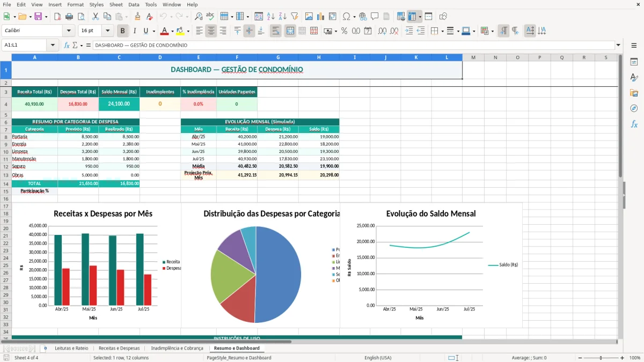
Task: Toggle Wrap Text button
Action: pyautogui.click(x=276, y=31)
